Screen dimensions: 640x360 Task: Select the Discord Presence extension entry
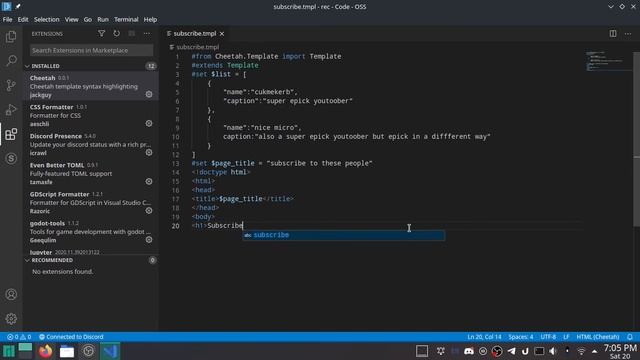[91, 144]
